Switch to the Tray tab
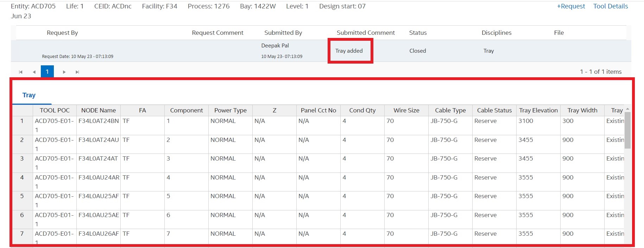644x248 pixels. 29,95
